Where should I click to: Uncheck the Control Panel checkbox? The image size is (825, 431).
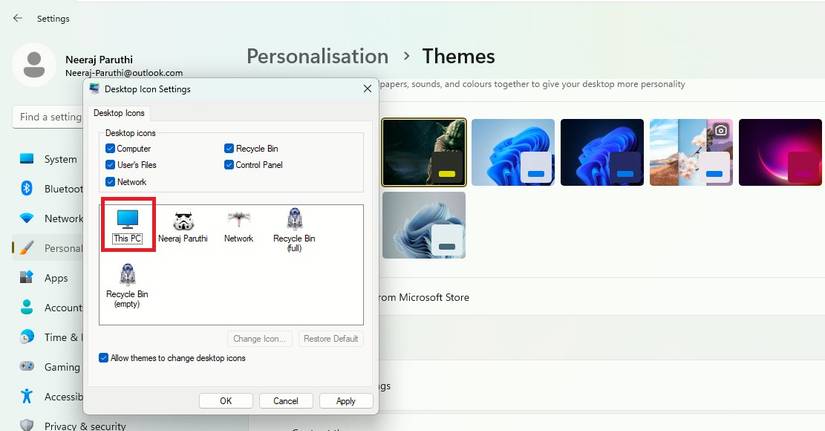click(x=229, y=165)
